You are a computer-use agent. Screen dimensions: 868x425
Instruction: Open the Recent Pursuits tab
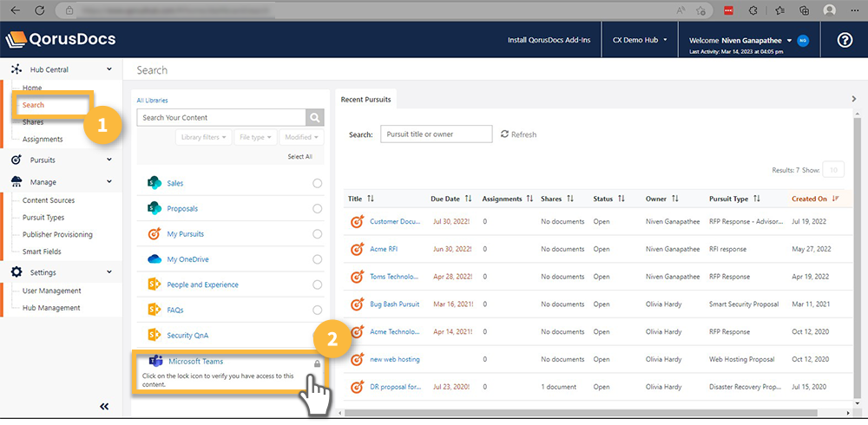366,100
